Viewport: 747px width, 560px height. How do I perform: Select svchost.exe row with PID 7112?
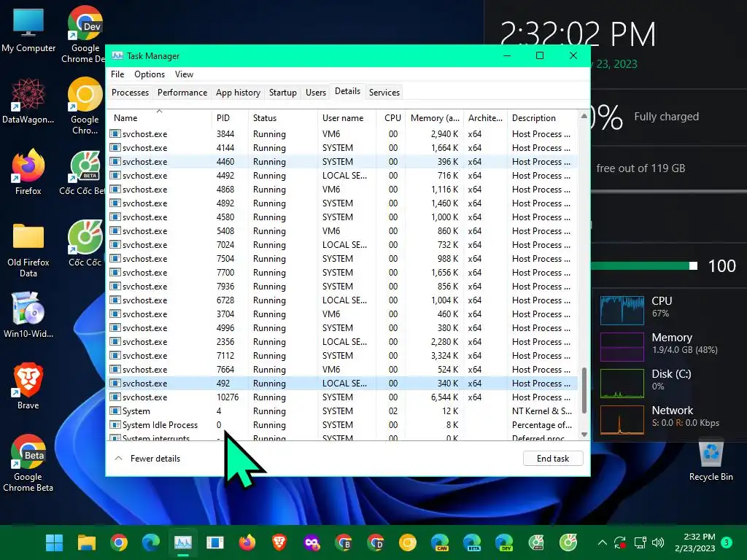click(343, 356)
